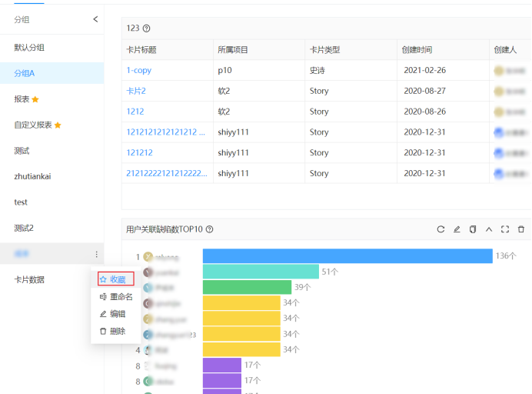Click the star beside 自定义报表
Viewport: 532px width, 394px height.
[58, 125]
